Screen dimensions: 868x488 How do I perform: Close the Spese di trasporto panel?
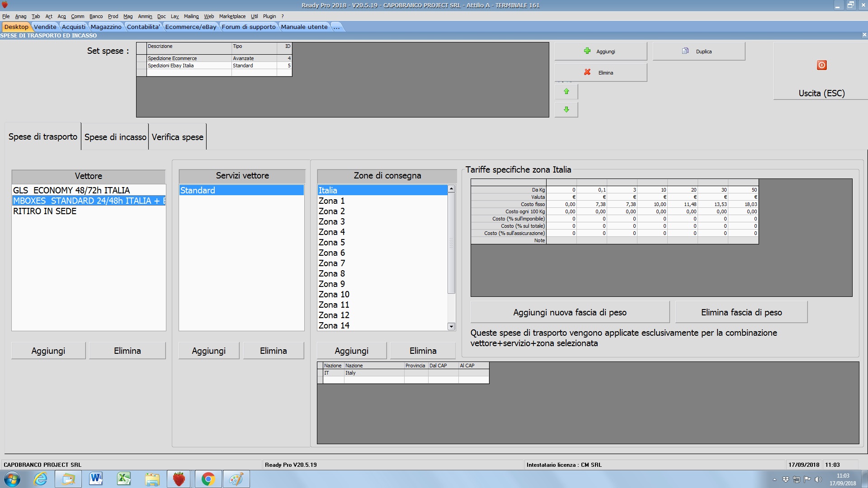pyautogui.click(x=864, y=35)
